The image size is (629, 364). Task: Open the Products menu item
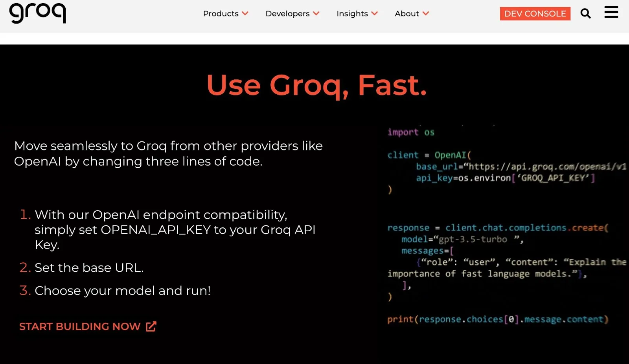(221, 13)
